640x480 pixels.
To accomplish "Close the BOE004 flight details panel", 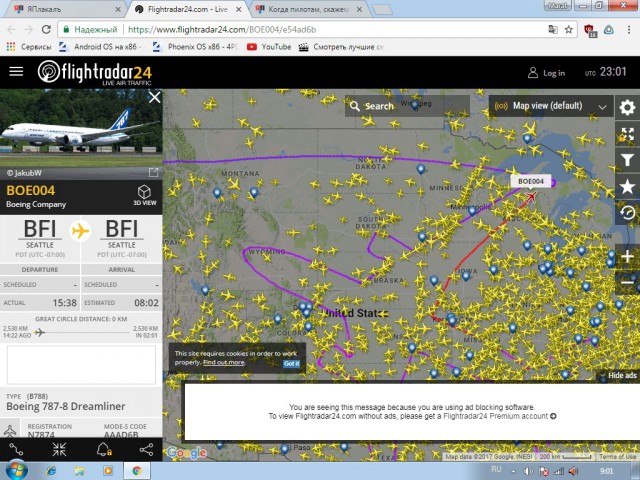I will 155,98.
